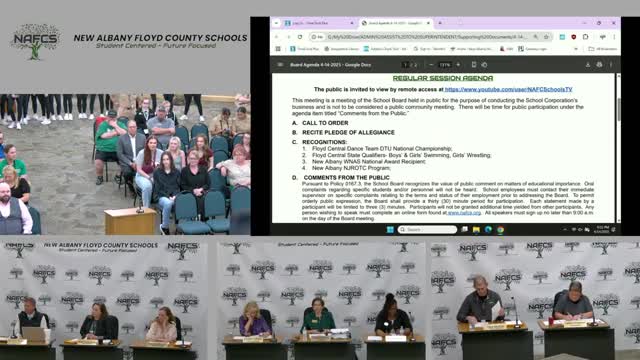Screen dimensions: 640x360
Task: Open the All Bookmarks folder
Action: click(602, 49)
